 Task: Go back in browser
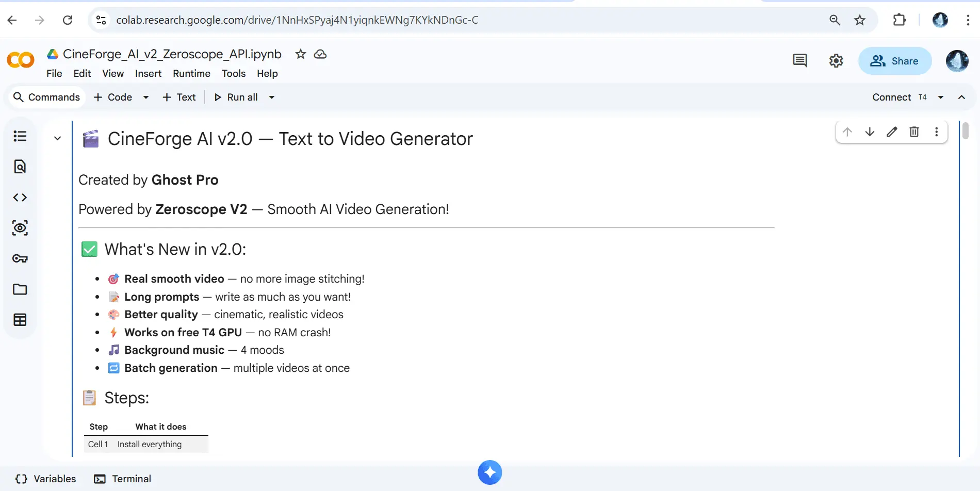click(12, 20)
